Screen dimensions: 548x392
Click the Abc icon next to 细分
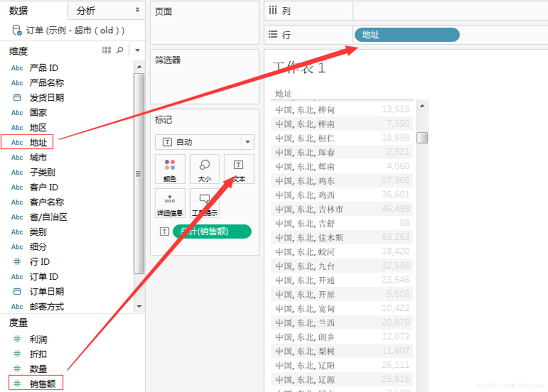coord(17,247)
